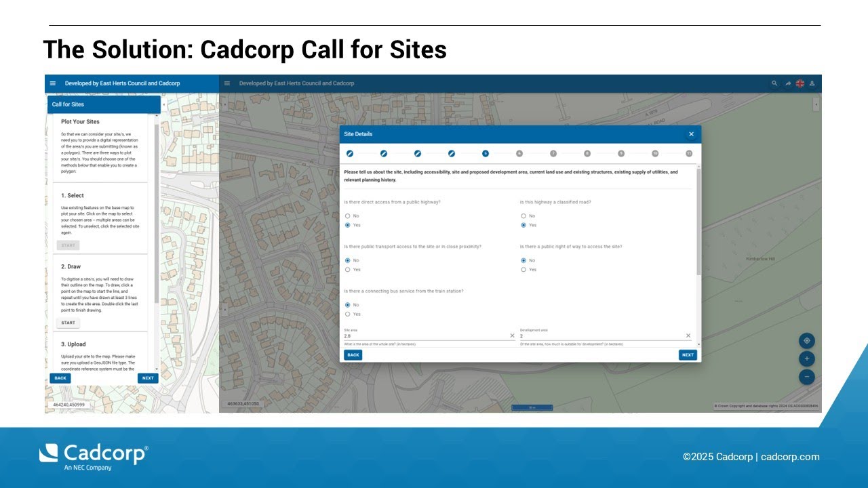Click the Call for Sites panel scrollbar

157,213
